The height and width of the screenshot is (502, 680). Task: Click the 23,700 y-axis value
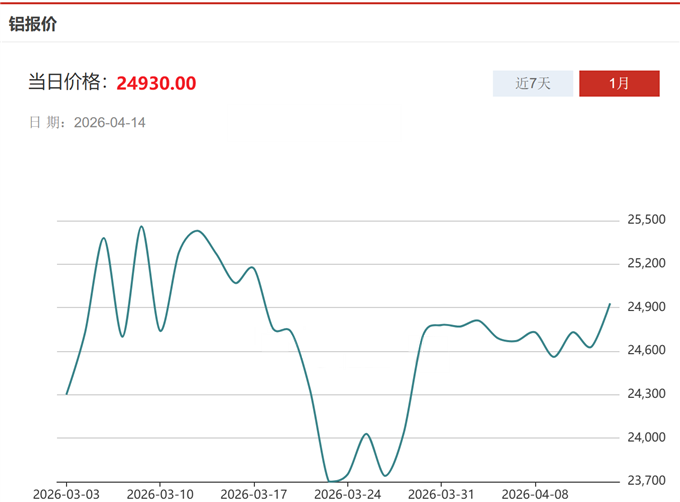646,481
